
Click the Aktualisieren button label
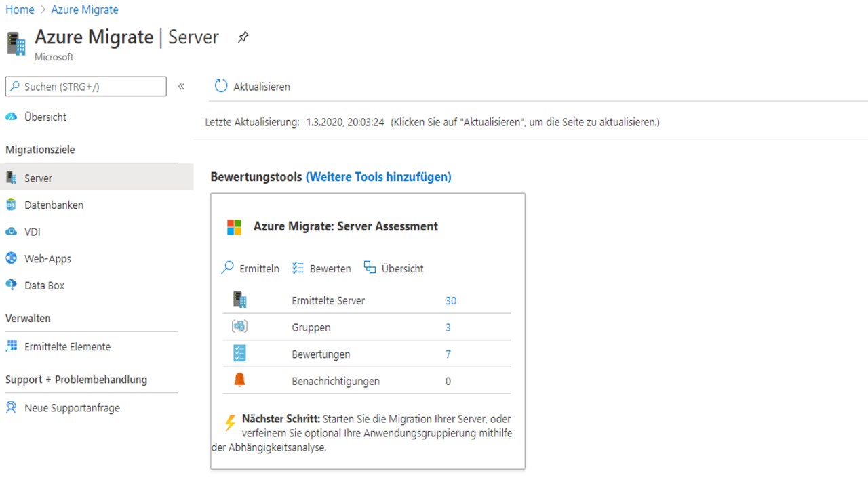point(262,87)
